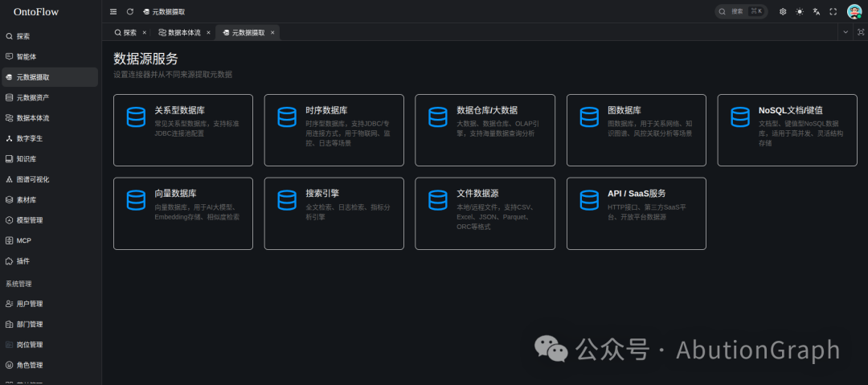
Task: Open the user avatar menu
Action: click(854, 11)
